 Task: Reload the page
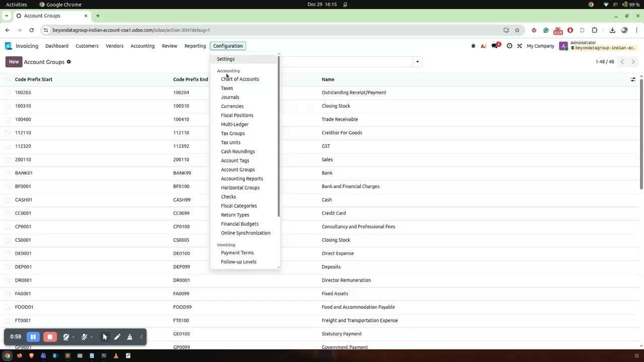pos(31,30)
